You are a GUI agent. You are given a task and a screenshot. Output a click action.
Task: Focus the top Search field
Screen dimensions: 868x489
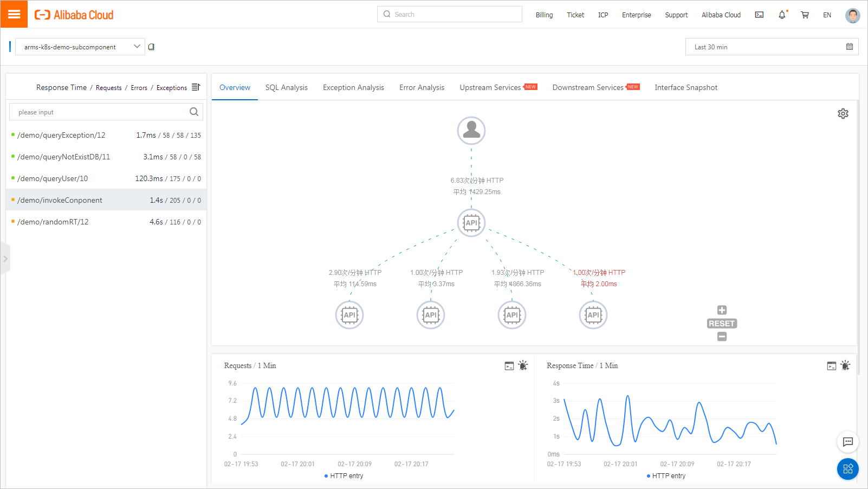pyautogui.click(x=450, y=14)
